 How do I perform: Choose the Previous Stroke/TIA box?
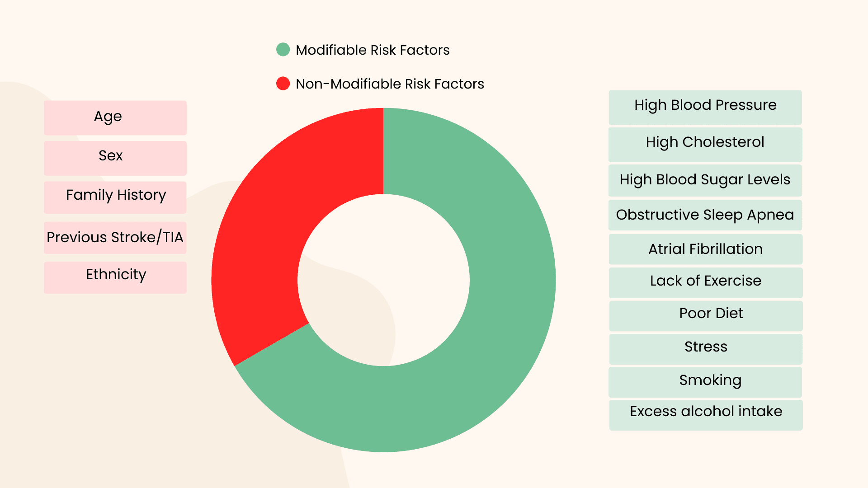(115, 238)
